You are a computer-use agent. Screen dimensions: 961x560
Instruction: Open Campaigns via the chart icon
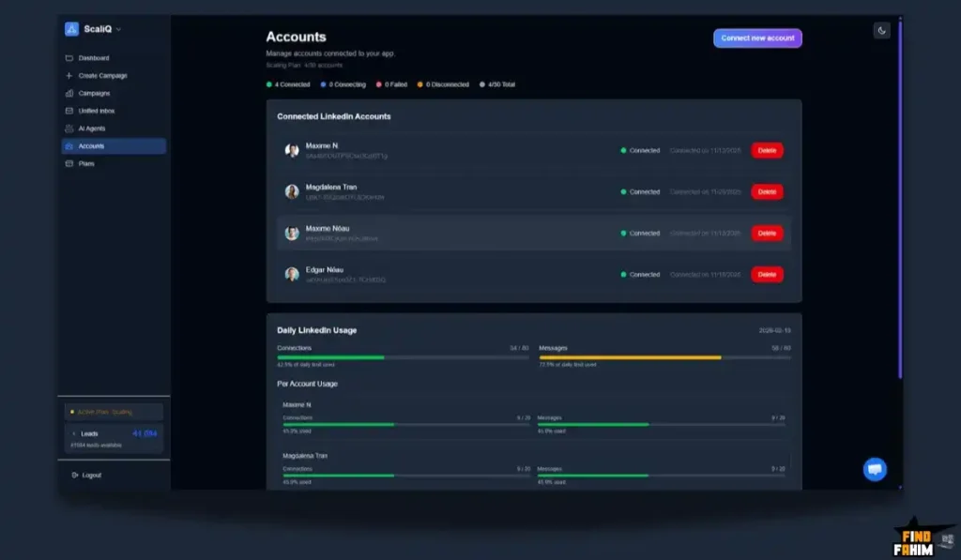[69, 94]
